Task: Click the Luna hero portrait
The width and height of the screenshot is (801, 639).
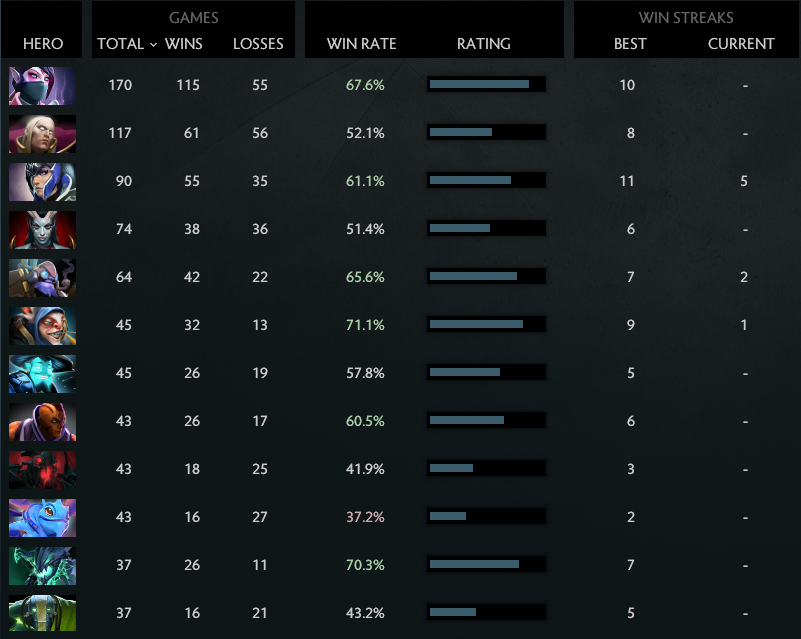Action: [x=42, y=180]
